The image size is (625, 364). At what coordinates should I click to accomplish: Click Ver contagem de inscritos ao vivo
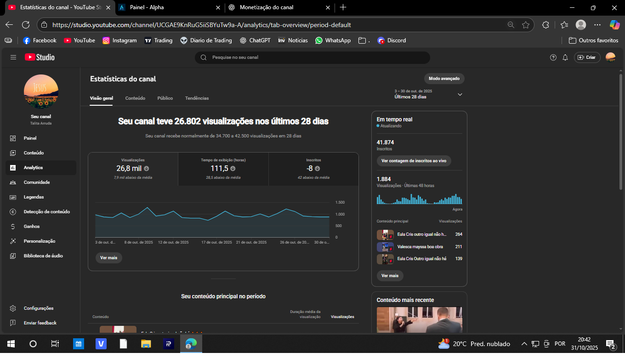(414, 161)
